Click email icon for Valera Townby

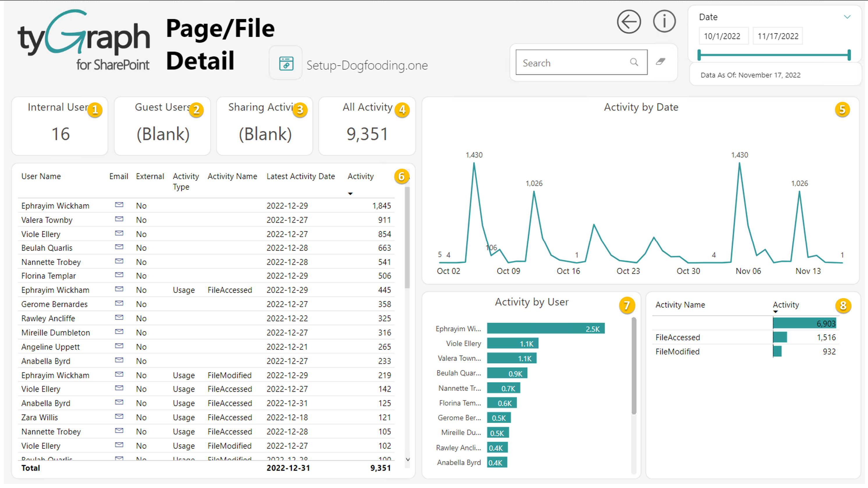[119, 219]
